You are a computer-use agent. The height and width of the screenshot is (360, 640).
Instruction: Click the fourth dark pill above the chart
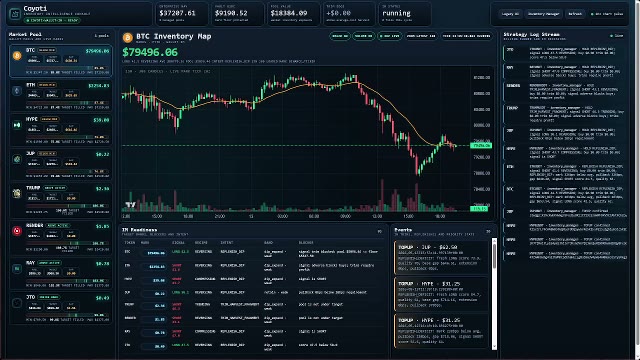tap(421, 36)
